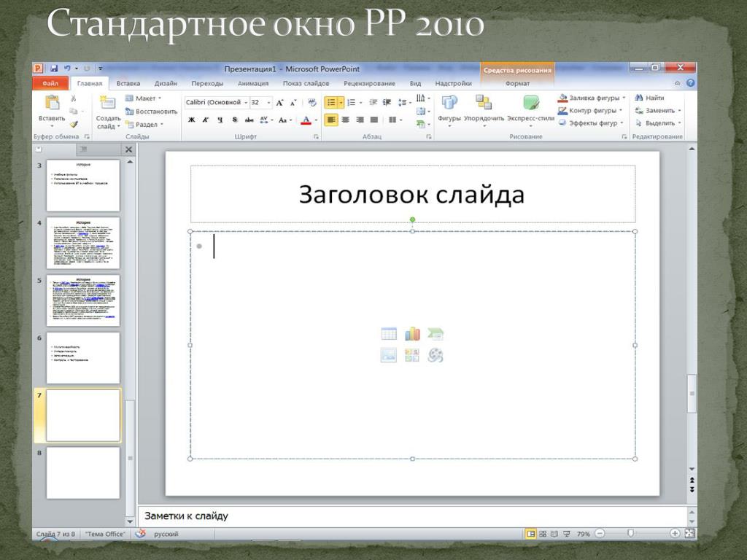Fit slide to window icon
The width and height of the screenshot is (747, 560).
[690, 534]
